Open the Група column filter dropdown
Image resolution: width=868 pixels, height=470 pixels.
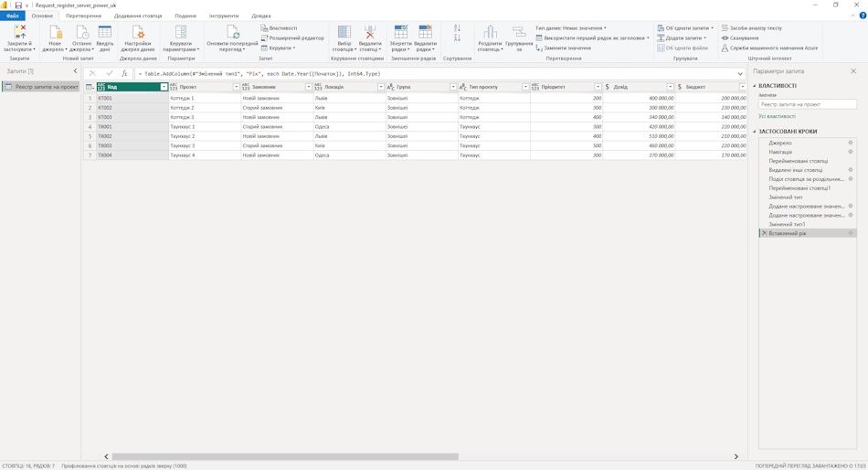453,87
